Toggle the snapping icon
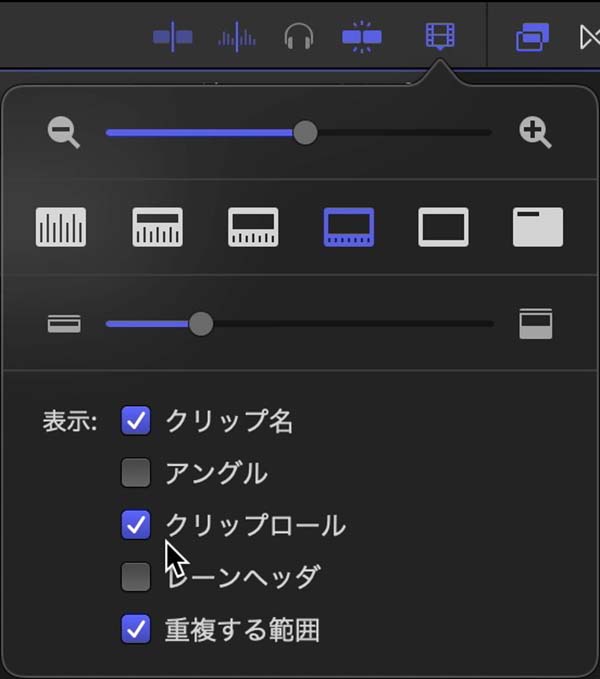Viewport: 600px width, 679px height. 362,37
